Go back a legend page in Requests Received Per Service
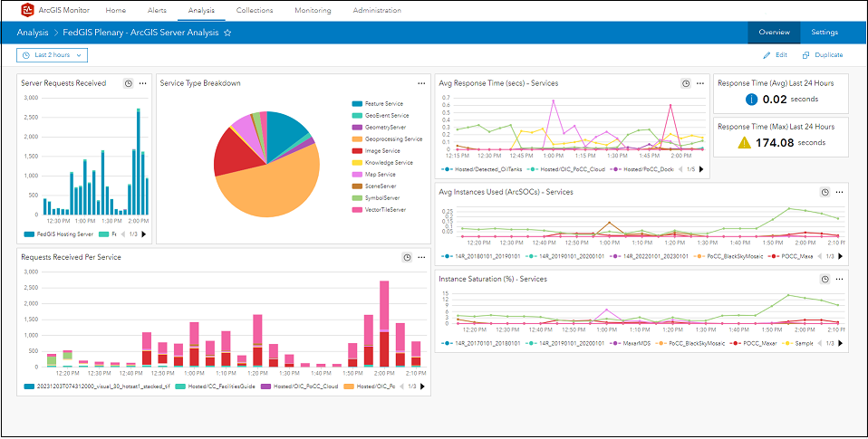The height and width of the screenshot is (439, 868). coord(401,387)
